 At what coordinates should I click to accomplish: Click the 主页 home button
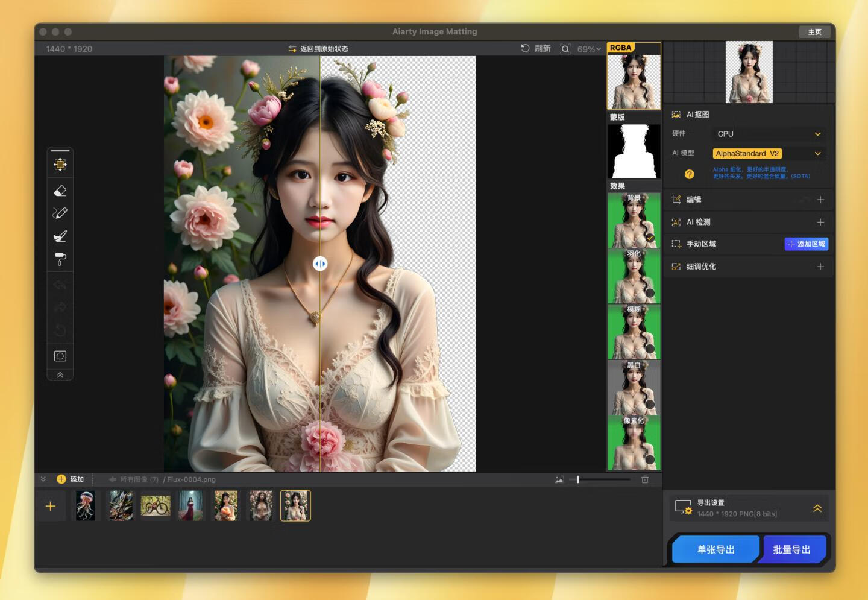pyautogui.click(x=814, y=31)
